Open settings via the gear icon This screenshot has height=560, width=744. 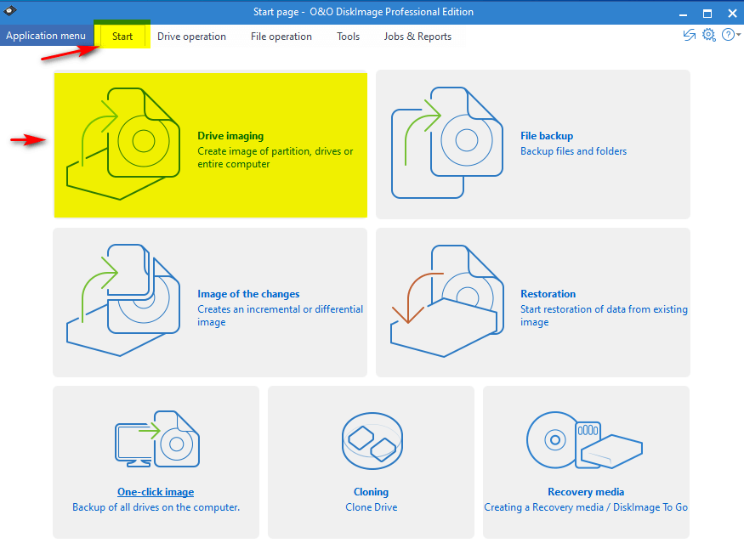tap(708, 35)
